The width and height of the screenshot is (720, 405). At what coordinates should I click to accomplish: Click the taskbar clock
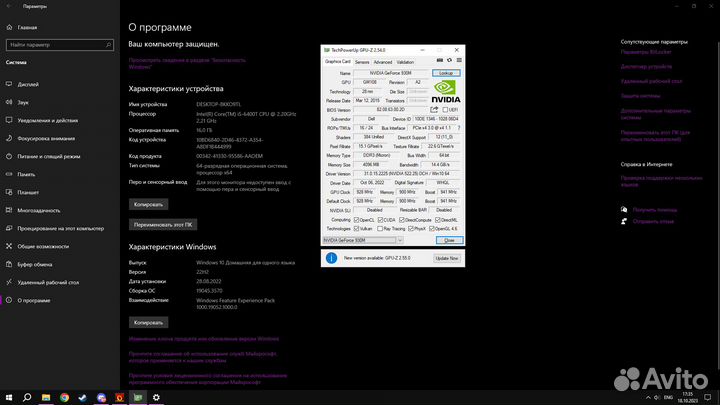(687, 398)
